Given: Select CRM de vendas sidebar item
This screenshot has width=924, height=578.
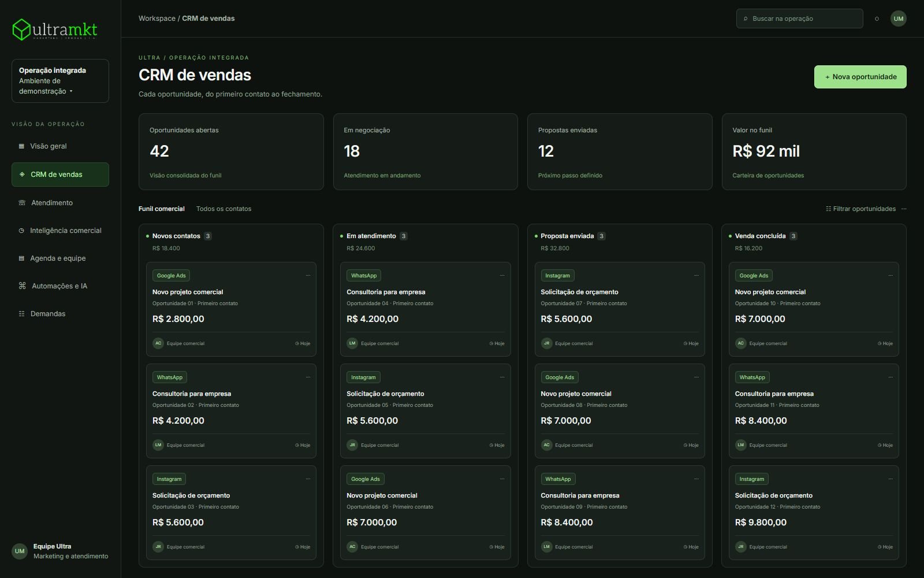Looking at the screenshot, I should [x=60, y=175].
